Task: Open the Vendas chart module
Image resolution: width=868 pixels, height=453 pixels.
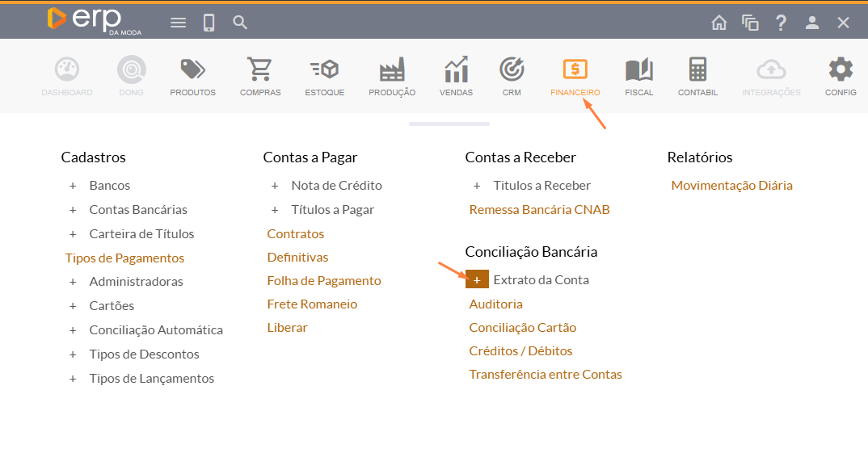Action: [456, 71]
